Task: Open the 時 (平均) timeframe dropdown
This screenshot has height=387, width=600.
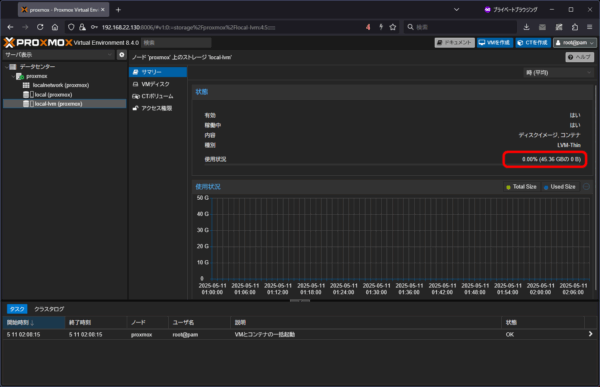Action: coord(559,73)
